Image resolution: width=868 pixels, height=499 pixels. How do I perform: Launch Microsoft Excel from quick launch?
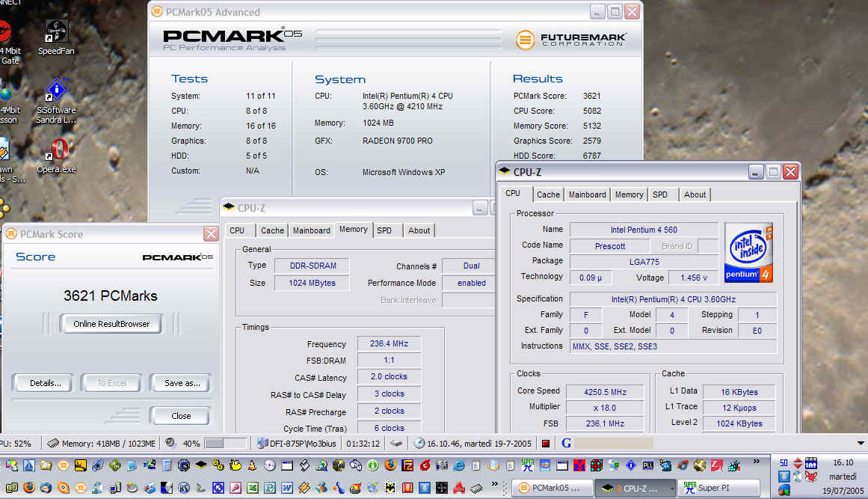(x=253, y=488)
